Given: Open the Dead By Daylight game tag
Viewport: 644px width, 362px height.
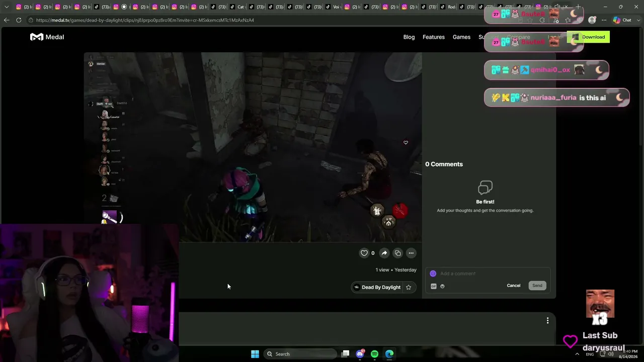Looking at the screenshot, I should tap(377, 287).
